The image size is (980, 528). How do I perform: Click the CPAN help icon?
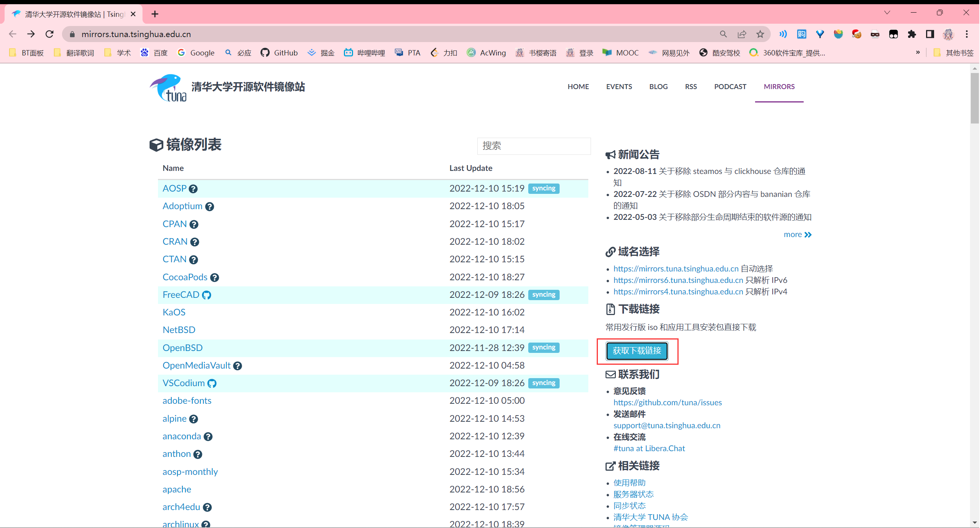[x=194, y=224]
